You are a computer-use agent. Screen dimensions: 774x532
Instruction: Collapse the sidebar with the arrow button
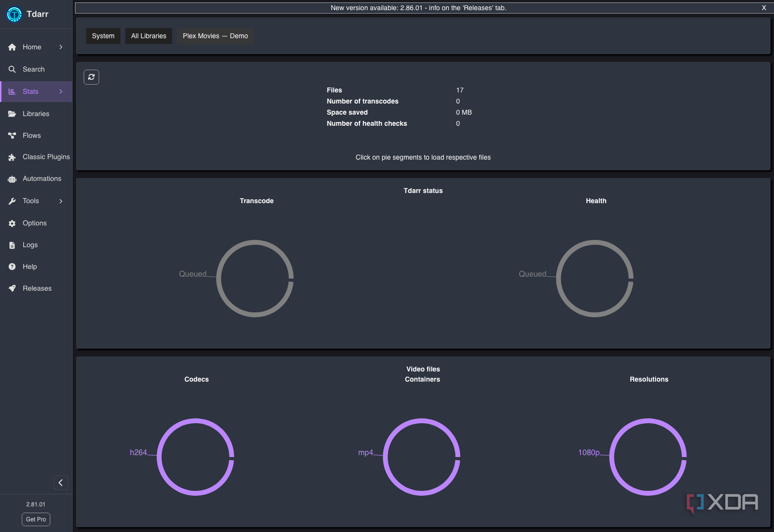(60, 483)
